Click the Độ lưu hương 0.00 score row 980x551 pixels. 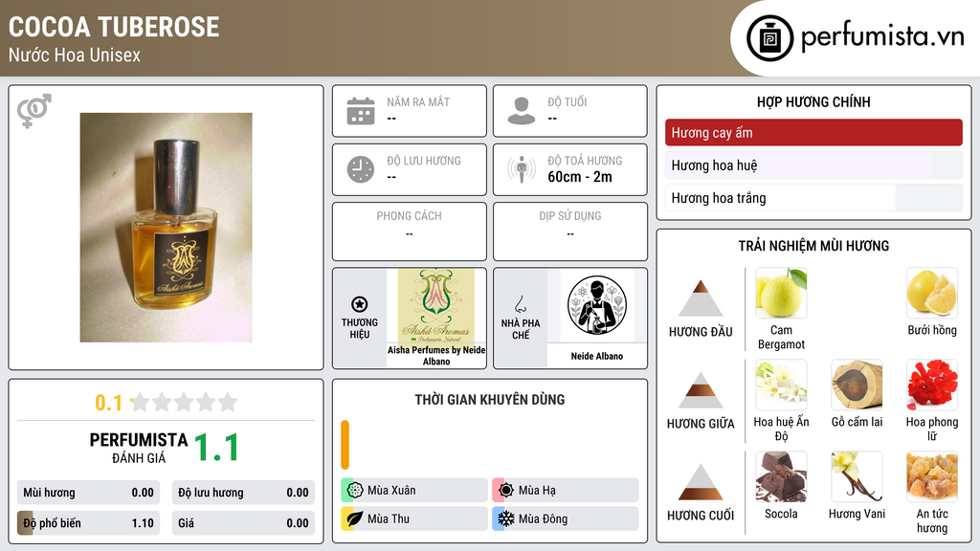[243, 493]
